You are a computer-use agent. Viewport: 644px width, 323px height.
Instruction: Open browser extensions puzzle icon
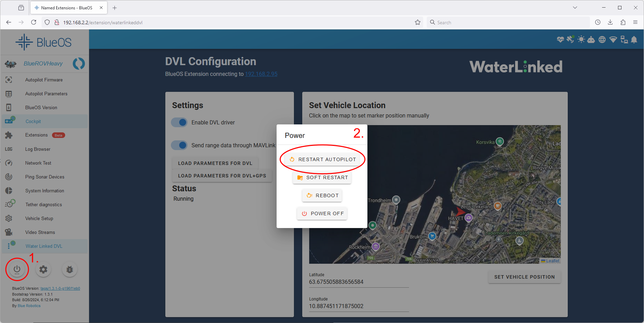tap(623, 22)
